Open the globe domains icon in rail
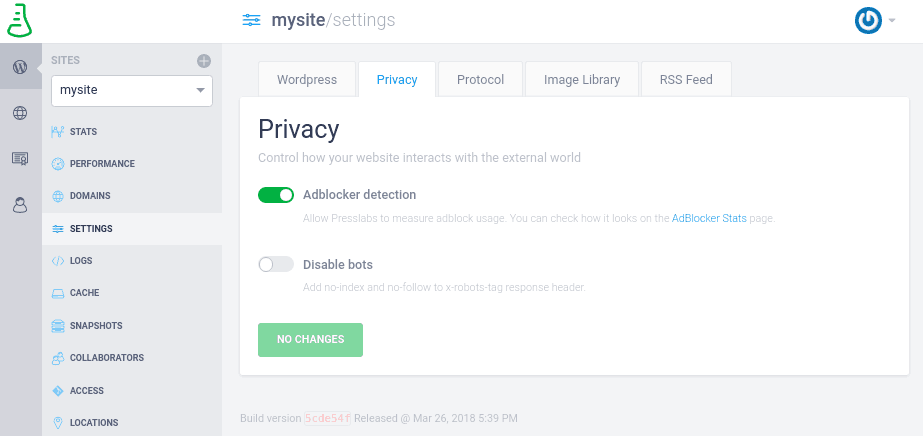 pyautogui.click(x=20, y=113)
